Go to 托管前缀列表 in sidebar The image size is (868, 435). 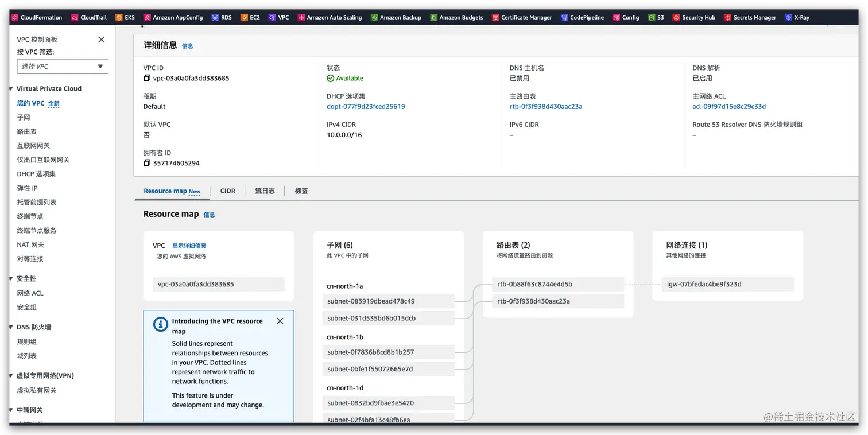tap(37, 202)
